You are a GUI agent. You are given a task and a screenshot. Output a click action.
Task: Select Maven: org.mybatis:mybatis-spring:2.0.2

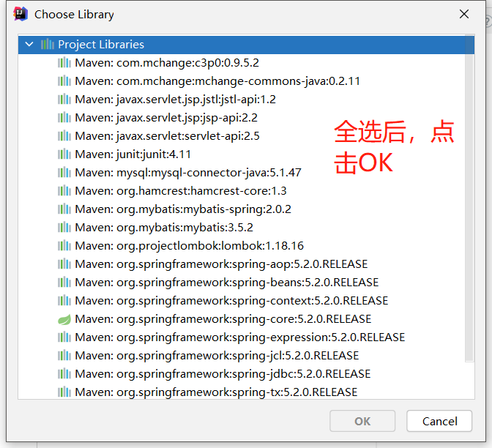(x=183, y=209)
